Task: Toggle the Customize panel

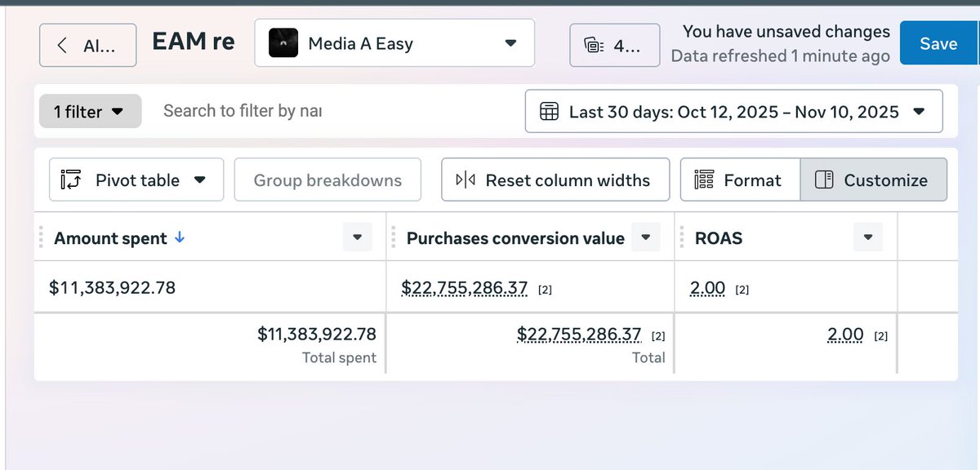Action: pos(873,180)
